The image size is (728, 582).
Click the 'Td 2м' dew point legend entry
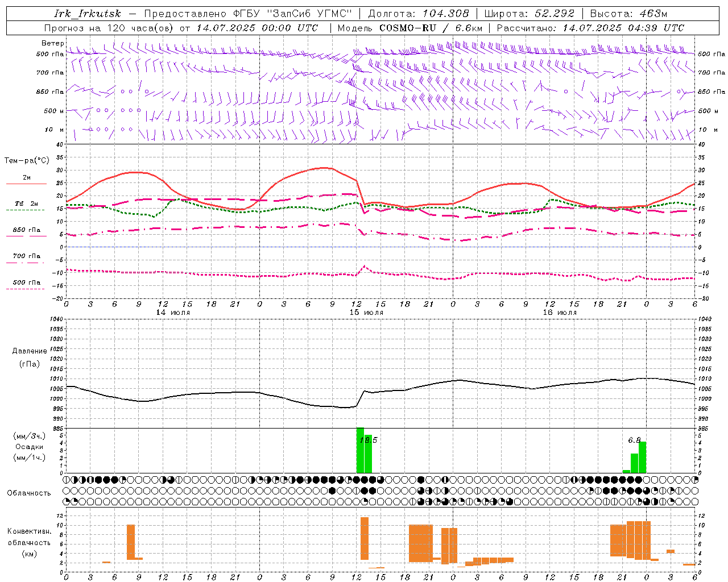(x=27, y=203)
